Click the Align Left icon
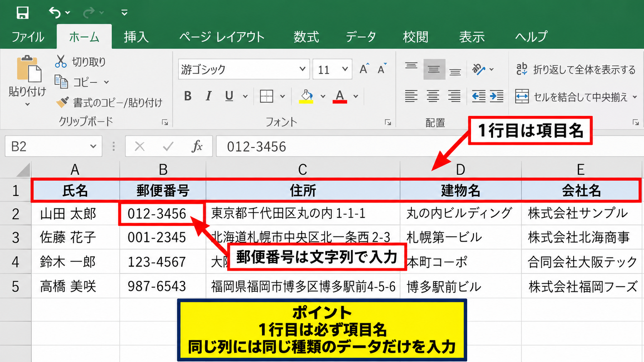The height and width of the screenshot is (362, 644). (411, 96)
